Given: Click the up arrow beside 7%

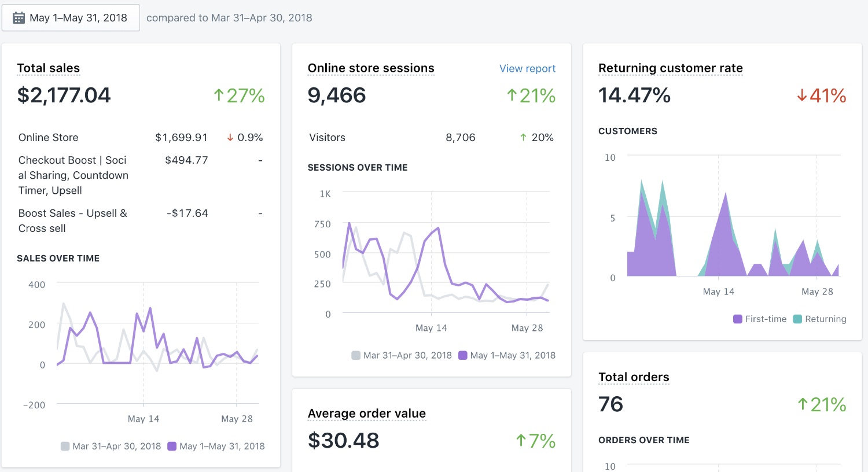Looking at the screenshot, I should (521, 441).
